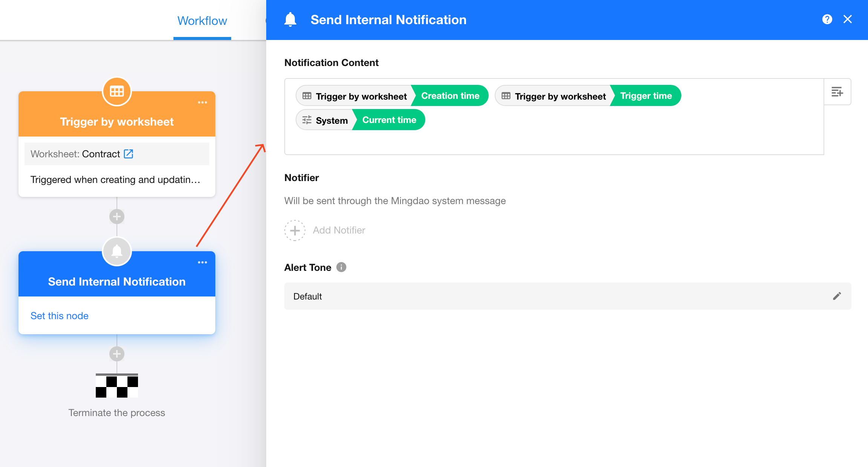The image size is (868, 467).
Task: Add node below the Trigger by worksheet card
Action: pos(117,217)
